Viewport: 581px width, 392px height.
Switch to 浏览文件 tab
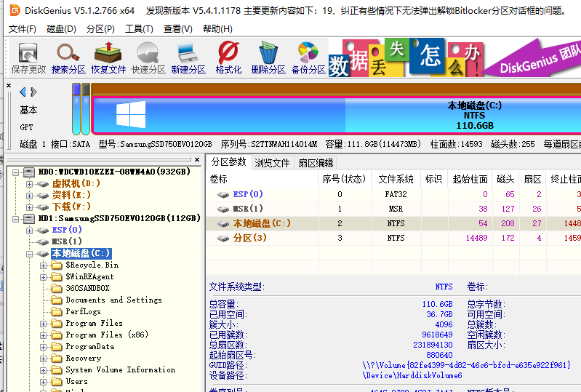272,163
